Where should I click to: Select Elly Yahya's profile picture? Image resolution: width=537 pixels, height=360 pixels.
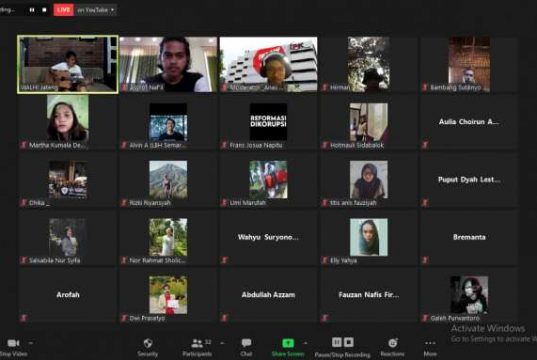tap(369, 237)
